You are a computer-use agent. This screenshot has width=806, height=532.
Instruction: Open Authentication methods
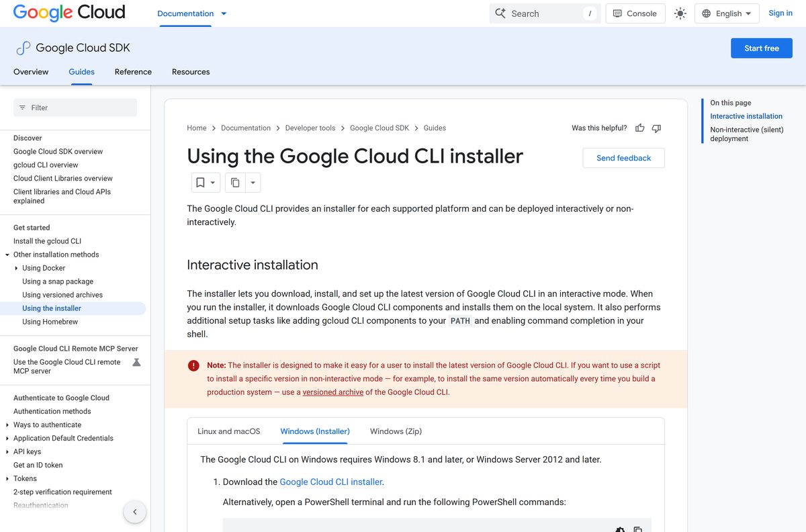[x=52, y=411]
